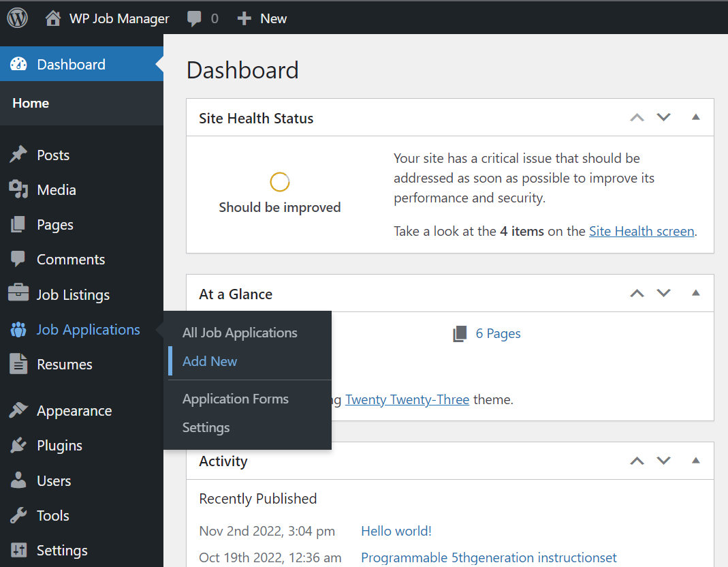
Task: Open the Hello world! post link
Action: pos(396,531)
